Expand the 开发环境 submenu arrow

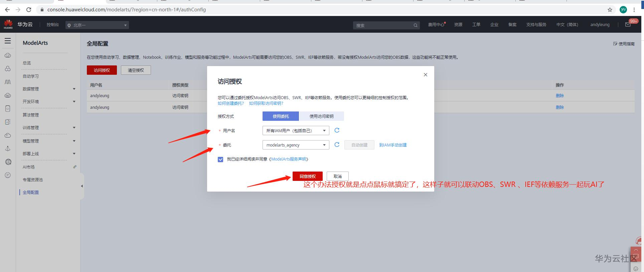coord(74,101)
